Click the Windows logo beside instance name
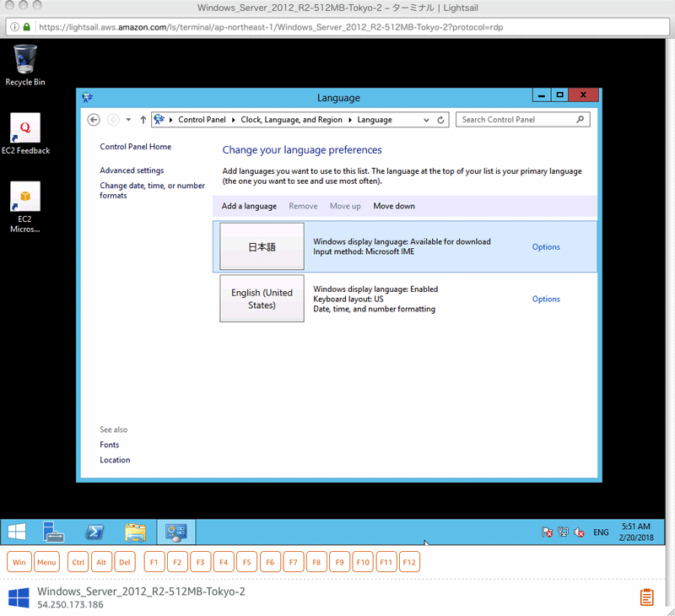 pos(19,597)
